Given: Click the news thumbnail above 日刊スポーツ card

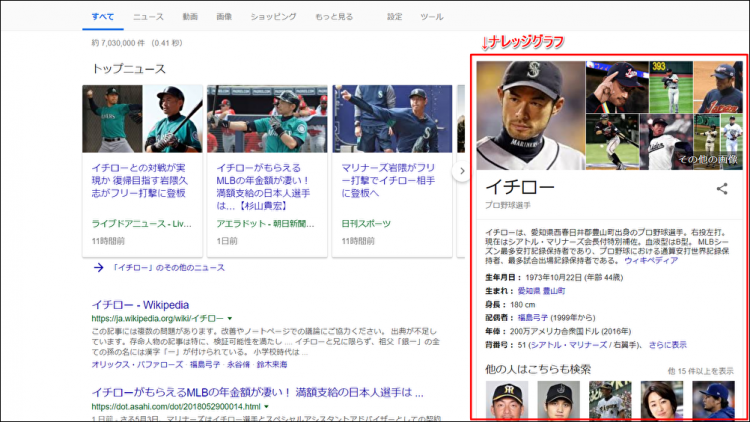Looking at the screenshot, I should point(392,119).
